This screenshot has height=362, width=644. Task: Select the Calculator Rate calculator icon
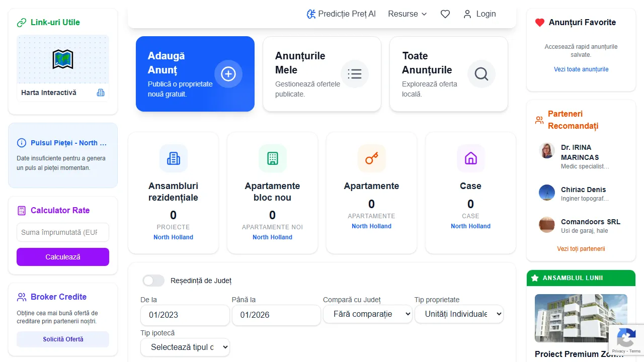coord(21,210)
